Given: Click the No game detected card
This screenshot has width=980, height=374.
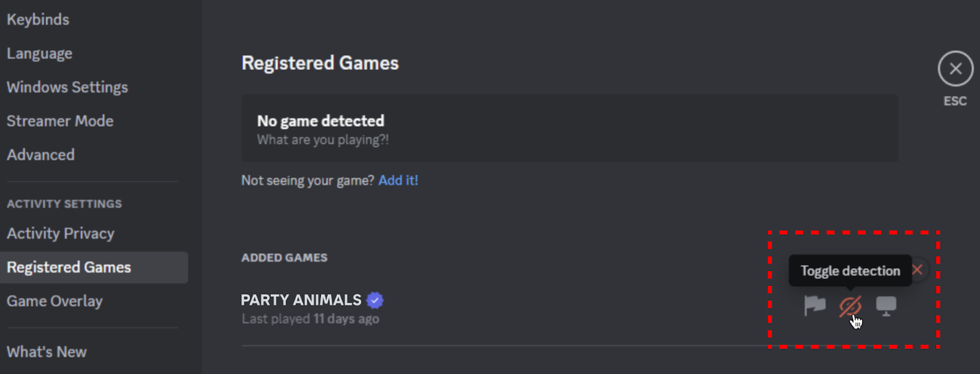Looking at the screenshot, I should (x=570, y=128).
